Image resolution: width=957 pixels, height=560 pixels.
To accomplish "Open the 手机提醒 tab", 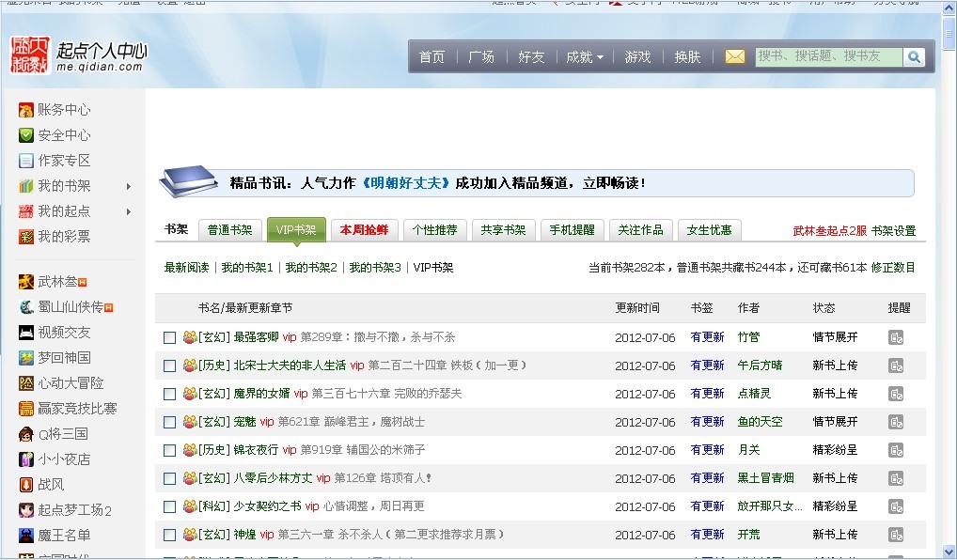I will point(572,230).
